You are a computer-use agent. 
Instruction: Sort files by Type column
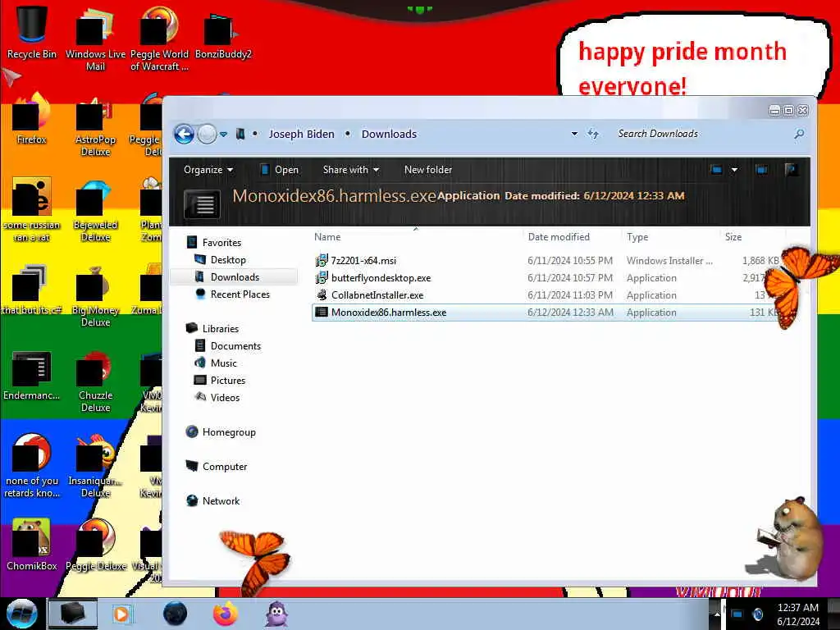point(637,237)
